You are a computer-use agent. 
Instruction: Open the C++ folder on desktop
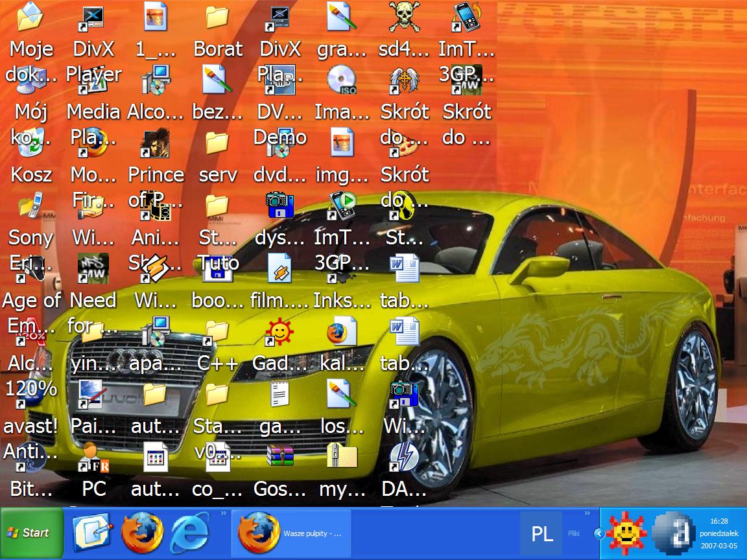coord(218,332)
